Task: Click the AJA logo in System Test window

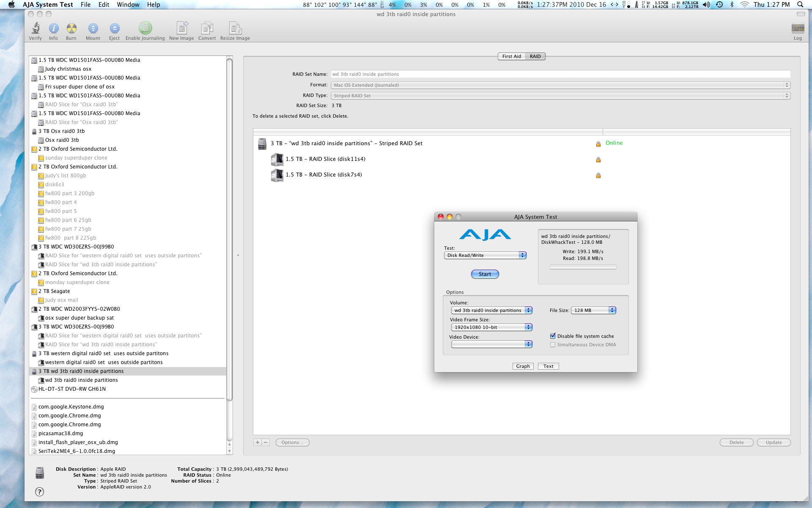Action: (485, 235)
